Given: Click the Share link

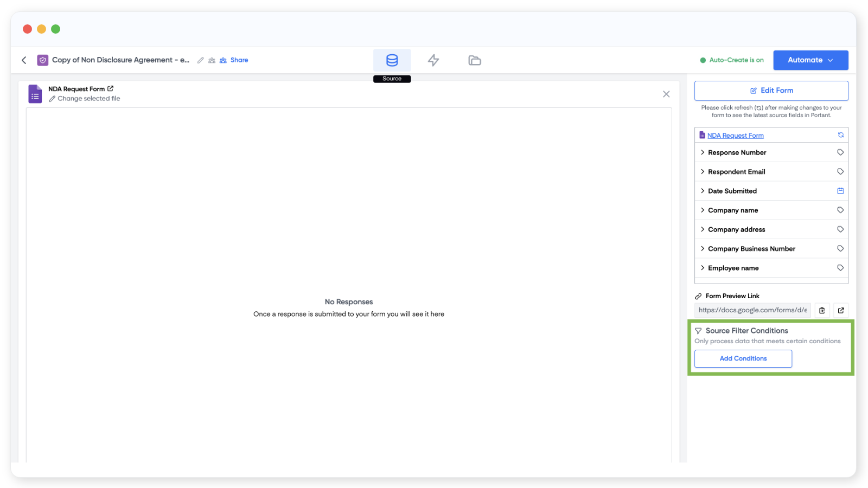Looking at the screenshot, I should pyautogui.click(x=239, y=60).
